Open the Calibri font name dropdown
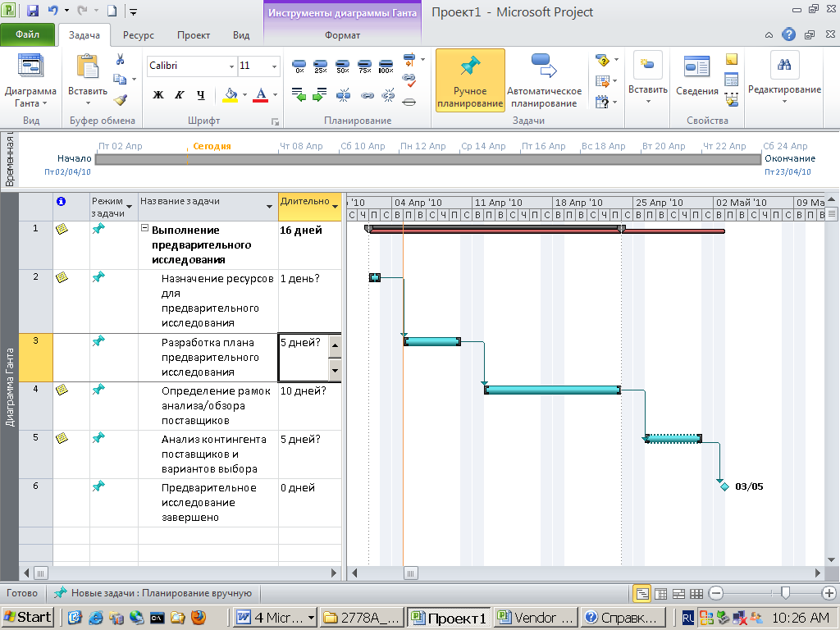This screenshot has width=840, height=630. point(231,66)
